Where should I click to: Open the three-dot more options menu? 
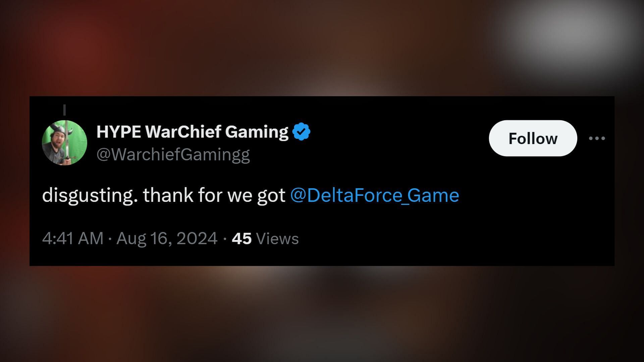[x=597, y=138]
